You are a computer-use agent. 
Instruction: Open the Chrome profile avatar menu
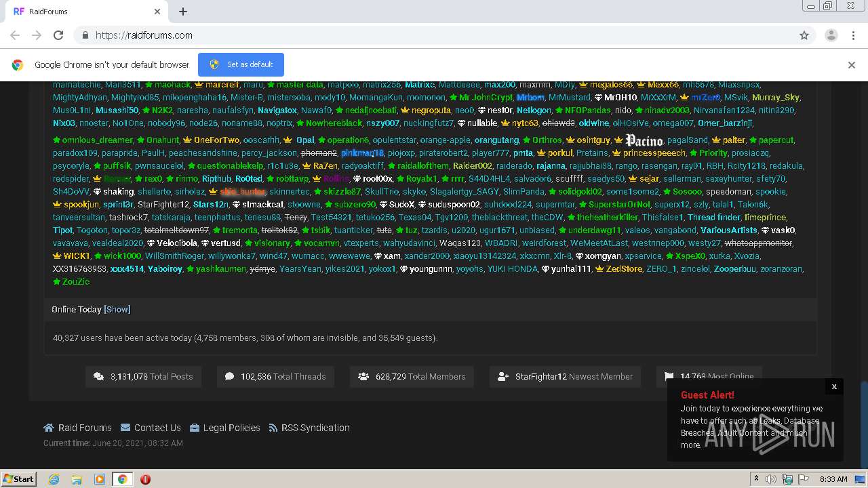(x=831, y=35)
